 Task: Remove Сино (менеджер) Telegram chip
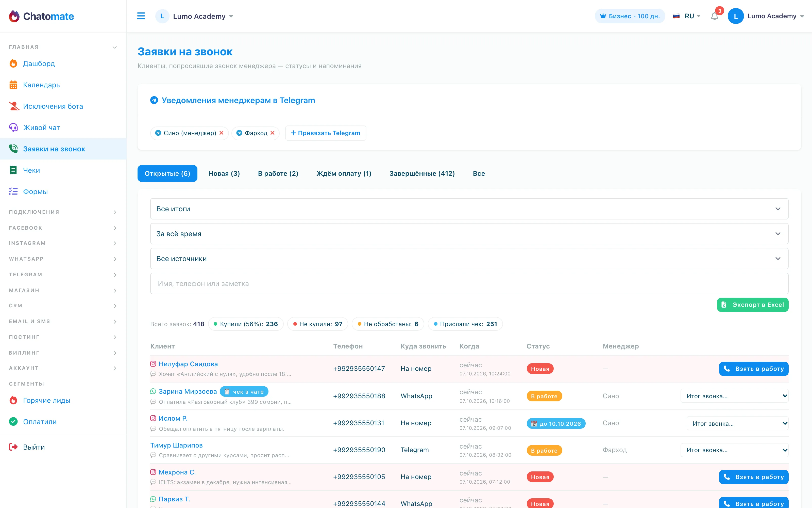click(222, 133)
